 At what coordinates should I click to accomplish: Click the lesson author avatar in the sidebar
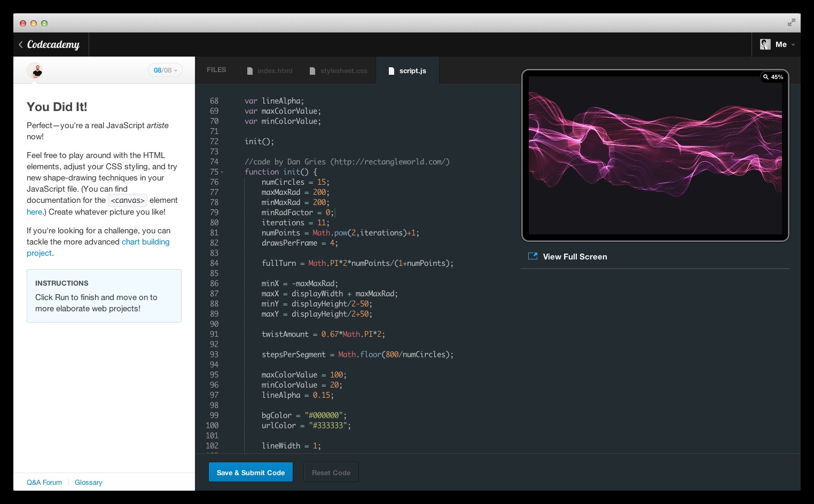pyautogui.click(x=36, y=71)
